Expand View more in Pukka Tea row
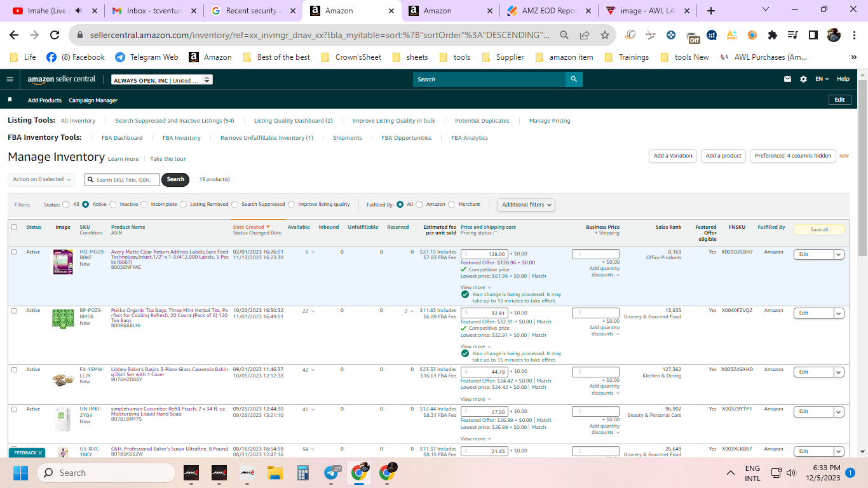868x488 pixels. tap(475, 346)
